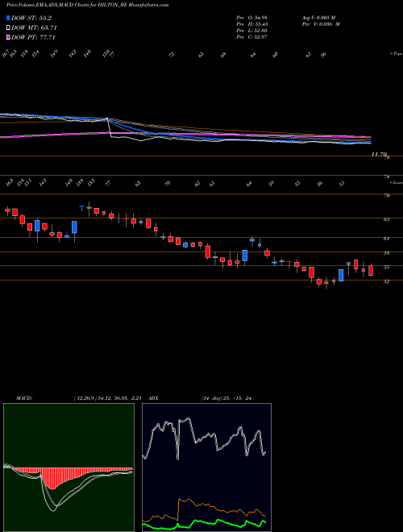Select the 'DOW PT: 77.71' label
This screenshot has width=403, height=532.
(33, 37)
